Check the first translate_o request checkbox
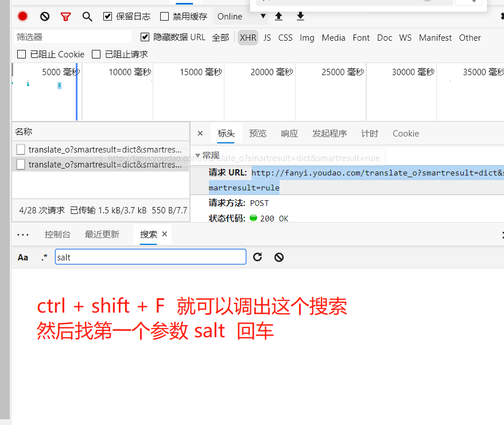The image size is (504, 425). click(21, 149)
